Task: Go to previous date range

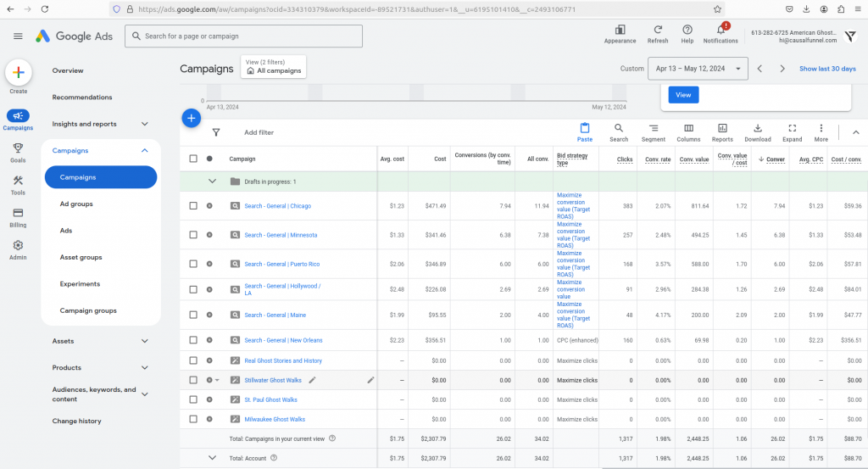Action: coord(760,69)
